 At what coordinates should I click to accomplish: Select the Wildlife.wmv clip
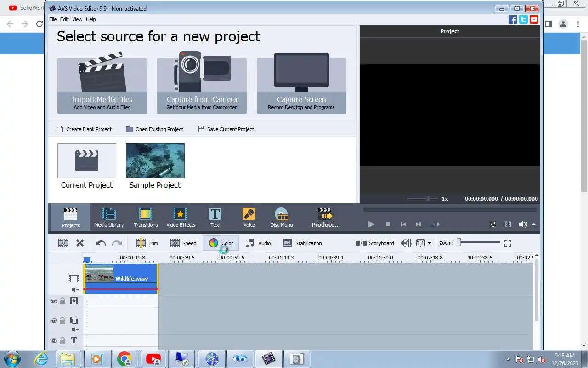[x=121, y=278]
